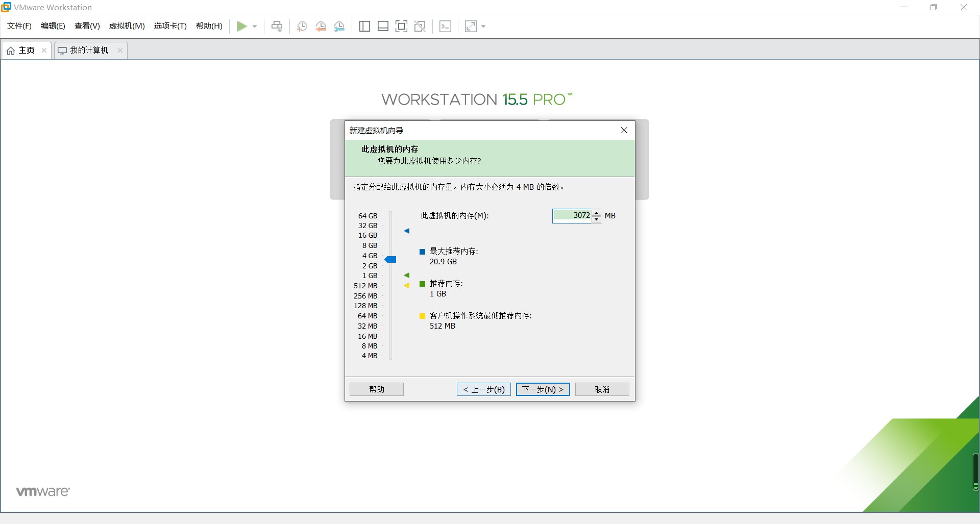The image size is (980, 524).
Task: Click the 512 MB label on the memory scale
Action: coord(365,286)
